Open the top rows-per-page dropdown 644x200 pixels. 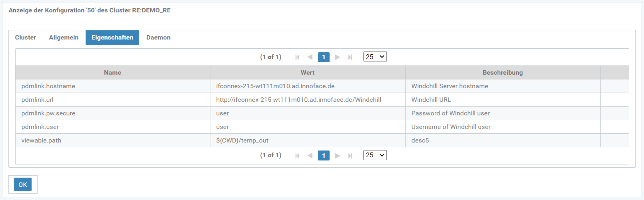pyautogui.click(x=375, y=57)
